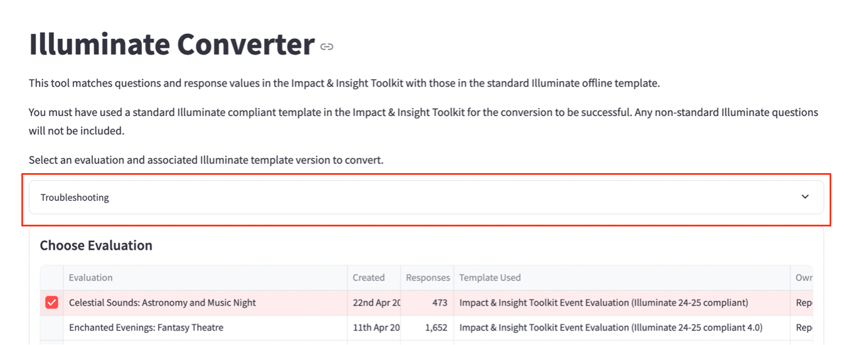The image size is (868, 345).
Task: Click the Responses column header
Action: click(x=428, y=278)
